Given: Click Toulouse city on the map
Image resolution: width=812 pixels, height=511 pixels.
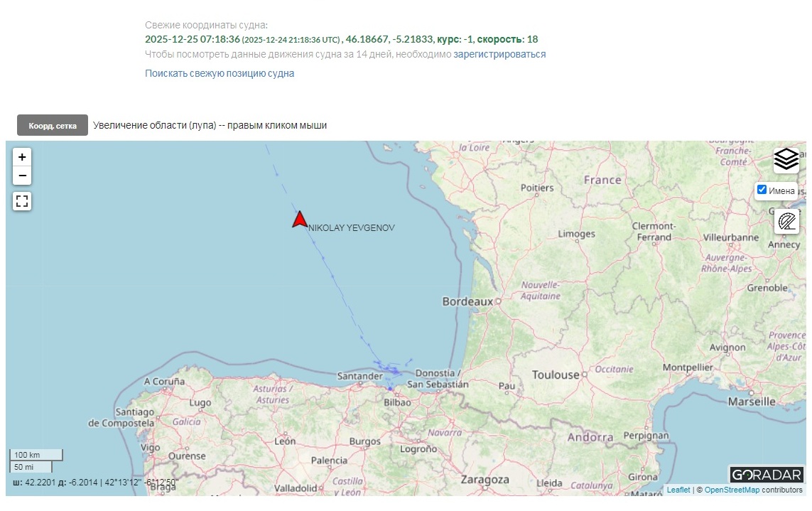Looking at the screenshot, I should click(x=556, y=375).
